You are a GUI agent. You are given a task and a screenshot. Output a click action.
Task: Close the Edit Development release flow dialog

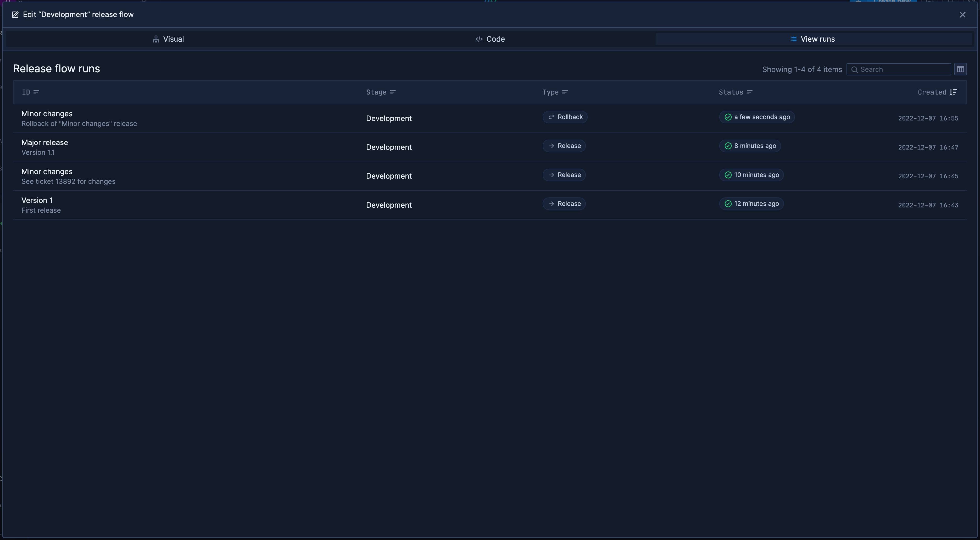962,15
